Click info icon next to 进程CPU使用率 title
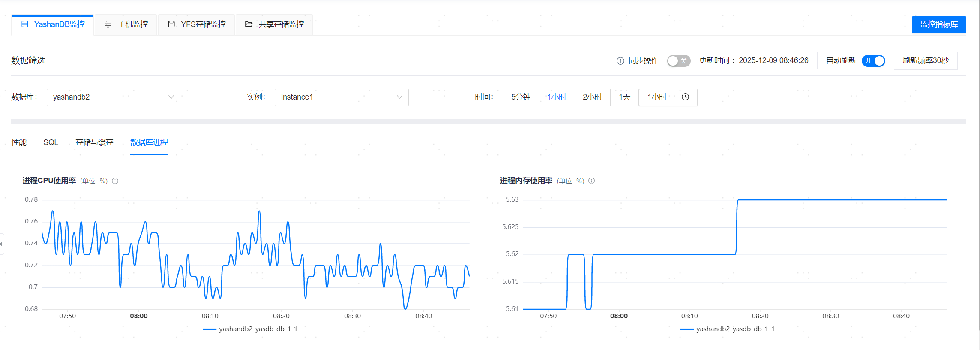The image size is (980, 350). [x=115, y=181]
